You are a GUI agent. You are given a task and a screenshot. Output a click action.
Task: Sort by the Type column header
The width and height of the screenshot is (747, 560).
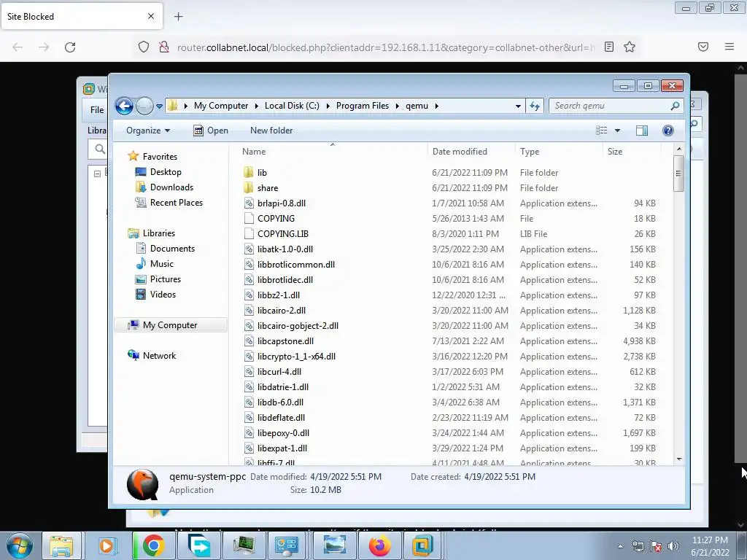click(530, 152)
